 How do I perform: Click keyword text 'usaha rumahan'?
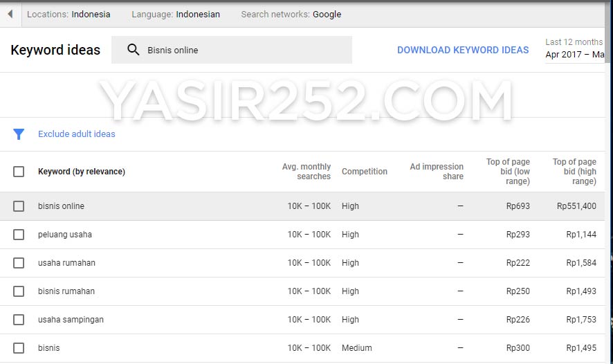click(66, 263)
